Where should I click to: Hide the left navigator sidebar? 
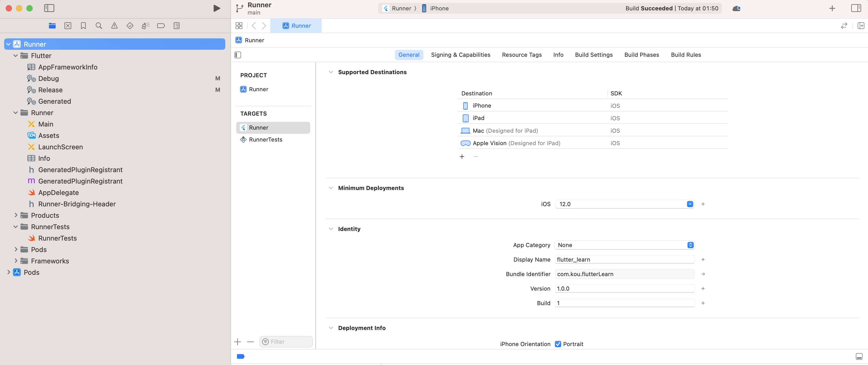point(49,8)
